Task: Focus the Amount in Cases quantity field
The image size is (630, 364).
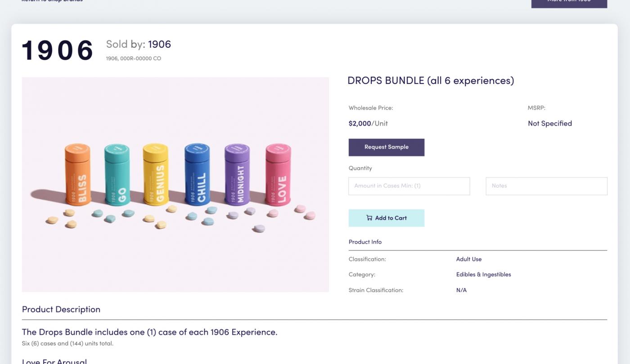Action: 409,186
